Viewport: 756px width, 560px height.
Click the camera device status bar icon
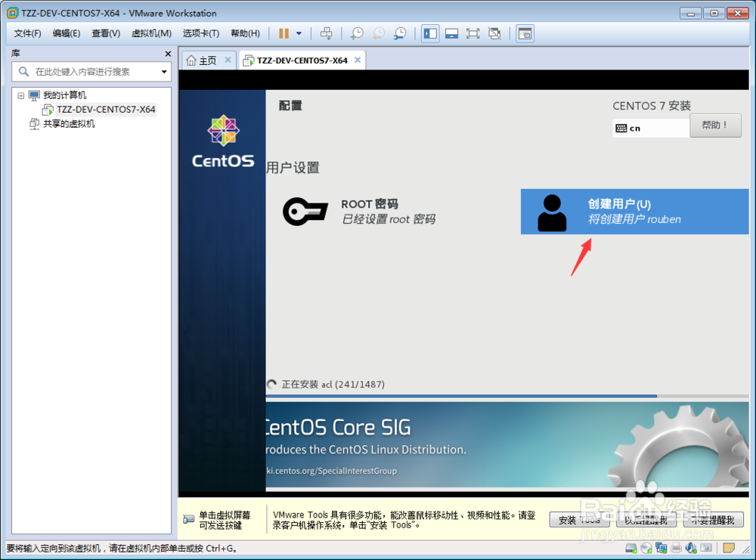click(x=706, y=548)
